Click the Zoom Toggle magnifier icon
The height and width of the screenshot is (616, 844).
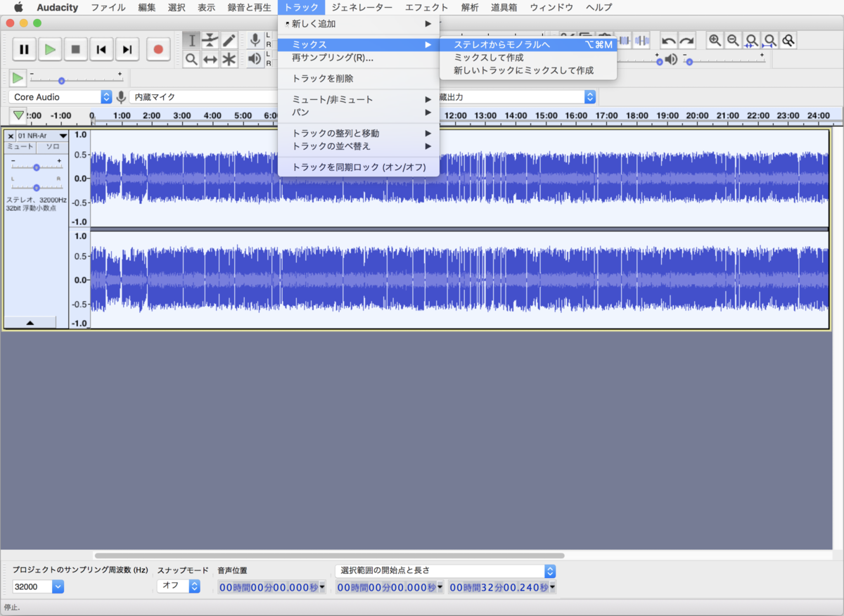coord(788,41)
